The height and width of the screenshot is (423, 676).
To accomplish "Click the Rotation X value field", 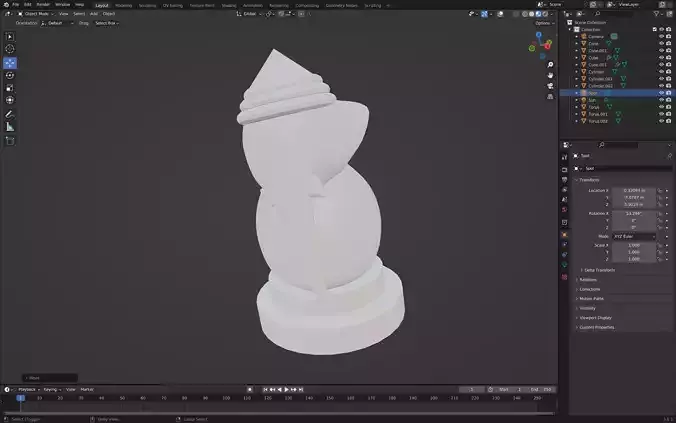I will pos(634,213).
